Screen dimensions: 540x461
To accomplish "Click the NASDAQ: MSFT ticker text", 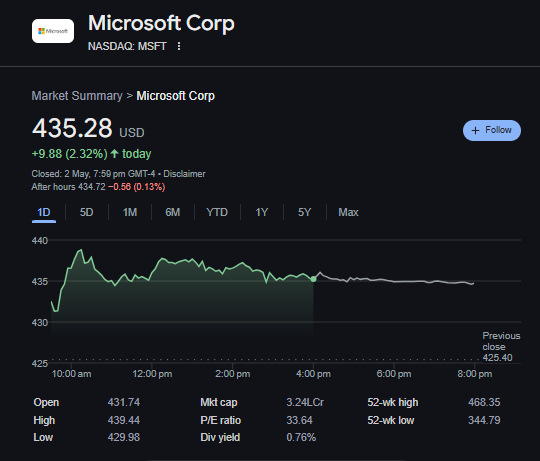I will coord(127,46).
